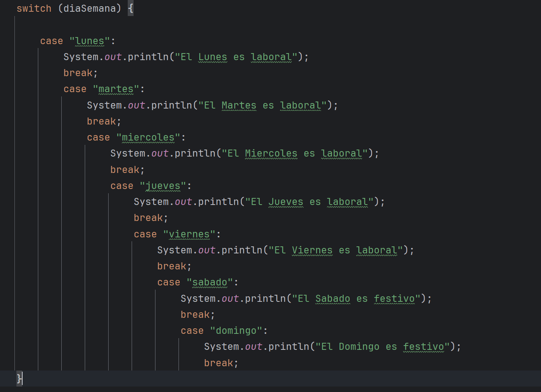Select the "sabado" case label string
Image resolution: width=541 pixels, height=392 pixels.
(x=210, y=282)
